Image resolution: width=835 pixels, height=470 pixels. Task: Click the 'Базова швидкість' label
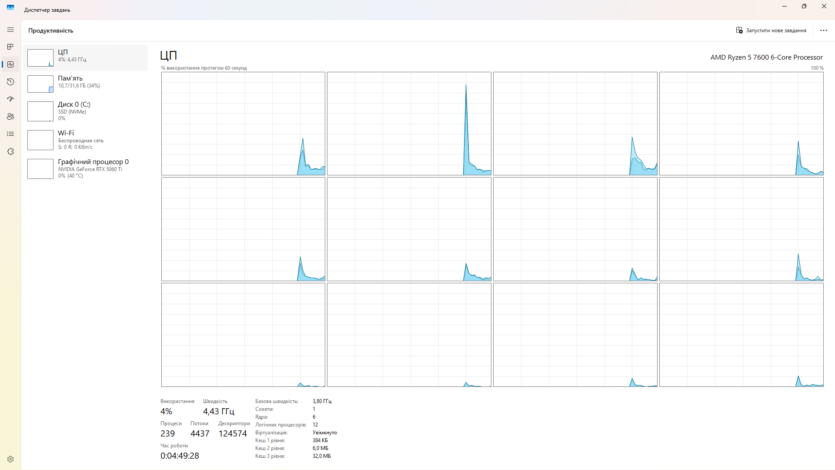pos(276,401)
